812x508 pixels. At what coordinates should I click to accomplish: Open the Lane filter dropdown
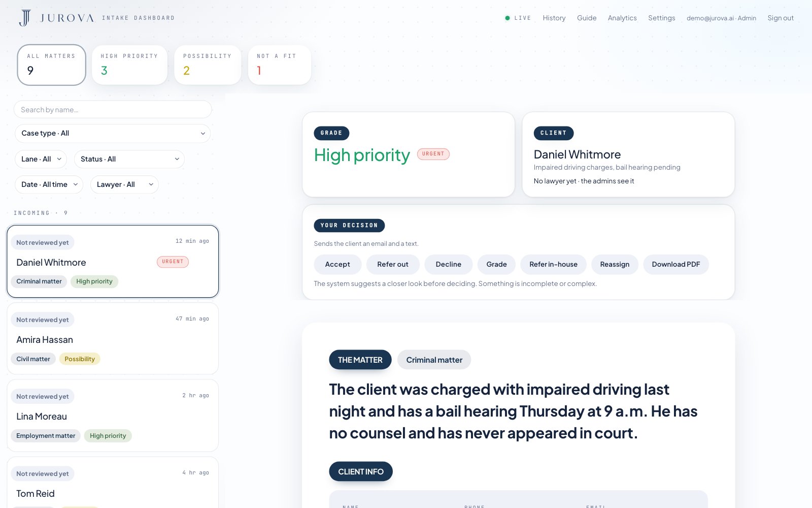click(41, 159)
